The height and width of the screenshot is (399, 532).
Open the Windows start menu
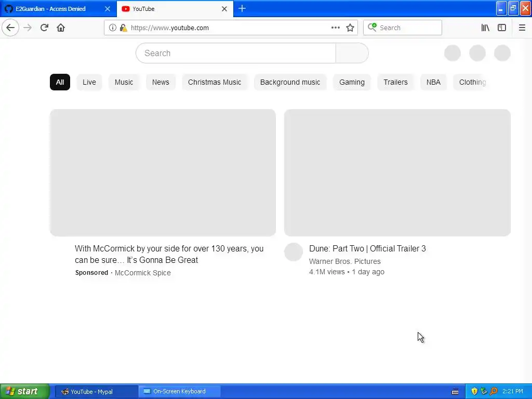[25, 391]
